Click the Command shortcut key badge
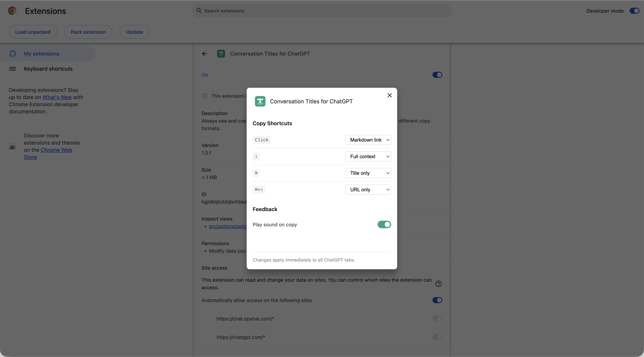The image size is (644, 357). click(256, 173)
